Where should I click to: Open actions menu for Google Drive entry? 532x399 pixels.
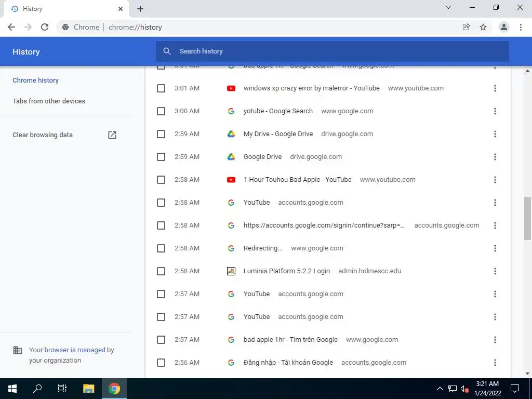[x=495, y=157]
